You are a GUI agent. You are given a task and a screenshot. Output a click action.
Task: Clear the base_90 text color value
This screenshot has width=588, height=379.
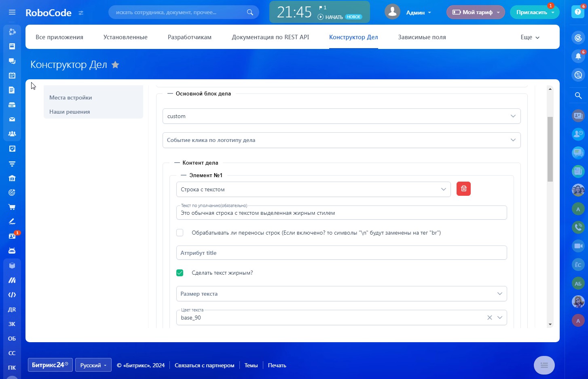coord(489,318)
